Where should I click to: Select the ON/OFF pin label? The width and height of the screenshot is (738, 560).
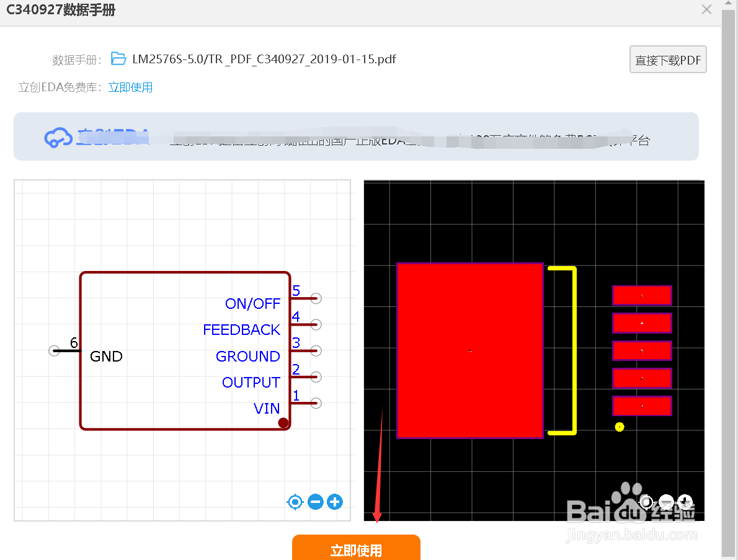pyautogui.click(x=253, y=303)
